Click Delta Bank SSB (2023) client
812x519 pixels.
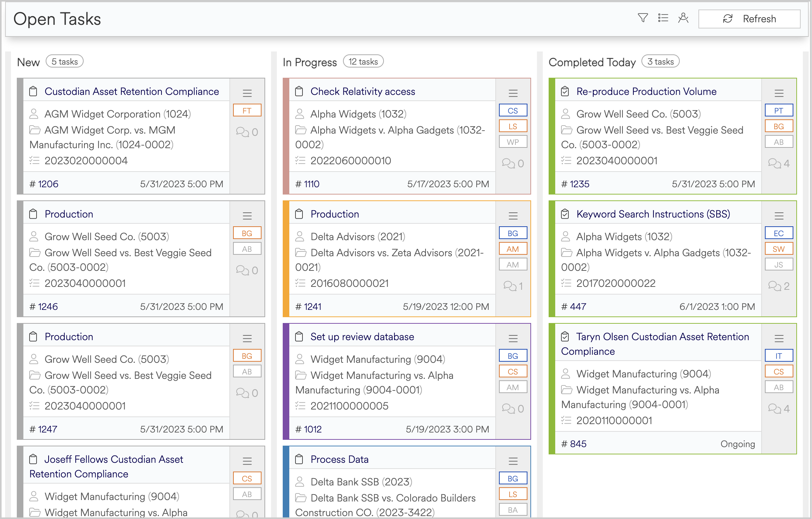361,482
